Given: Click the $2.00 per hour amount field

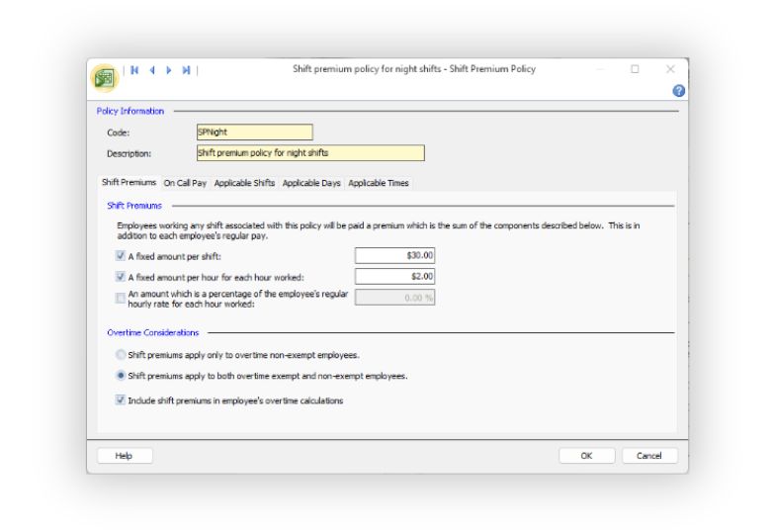Looking at the screenshot, I should pyautogui.click(x=395, y=277).
